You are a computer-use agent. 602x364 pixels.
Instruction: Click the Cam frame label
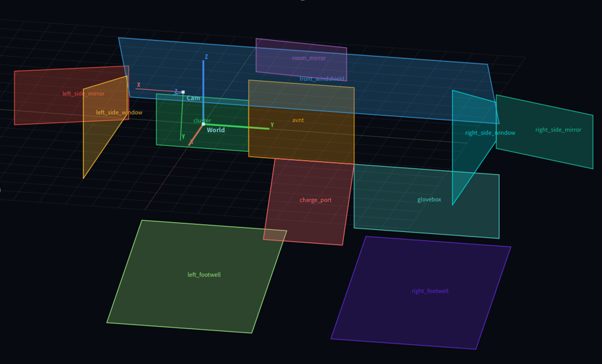(x=193, y=99)
